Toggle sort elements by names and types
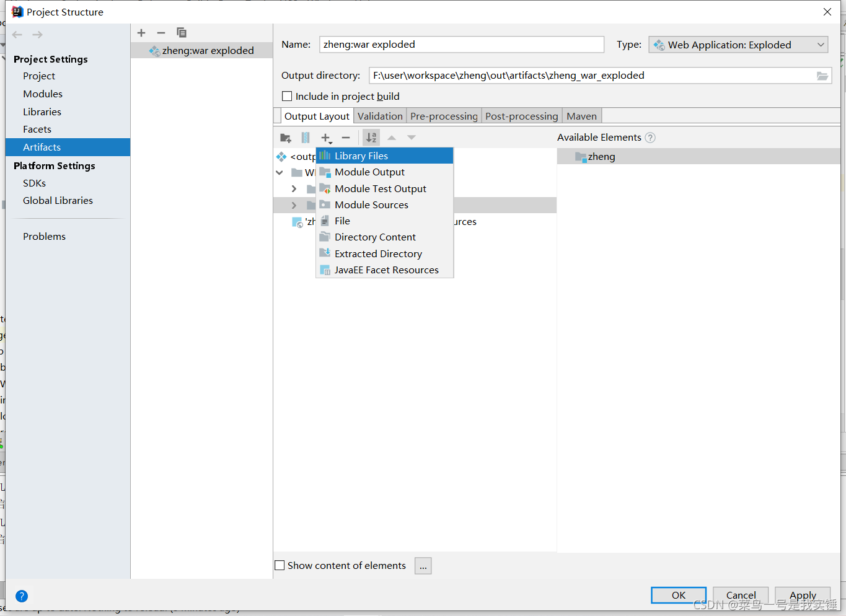 (371, 138)
